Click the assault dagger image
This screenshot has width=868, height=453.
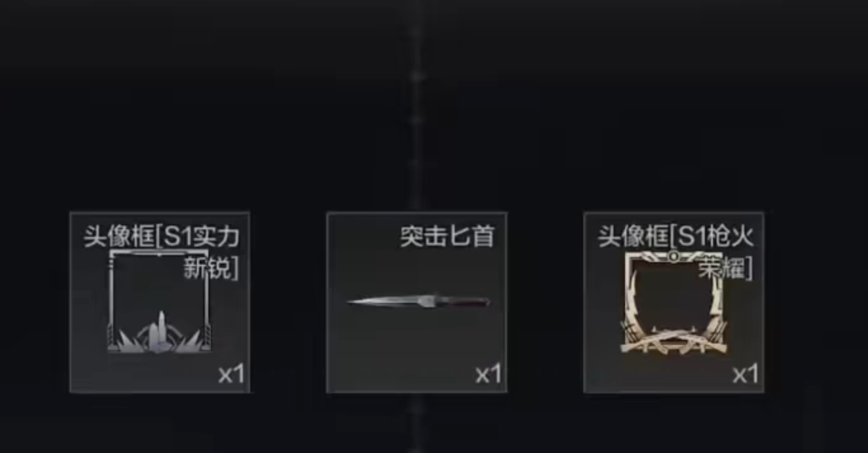(418, 301)
